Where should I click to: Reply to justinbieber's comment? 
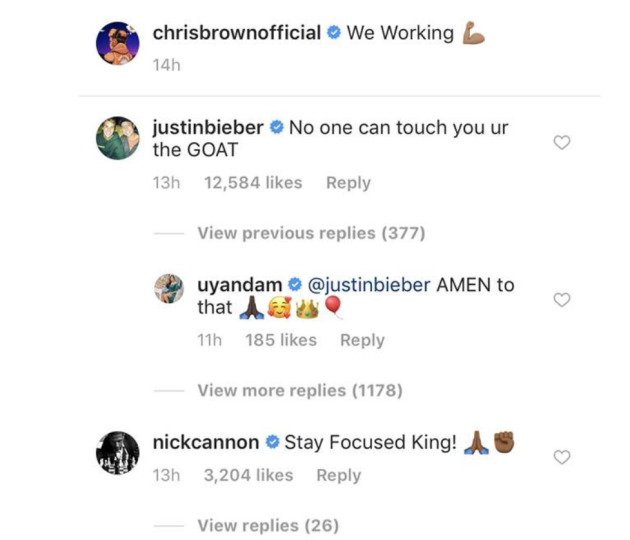(x=348, y=183)
